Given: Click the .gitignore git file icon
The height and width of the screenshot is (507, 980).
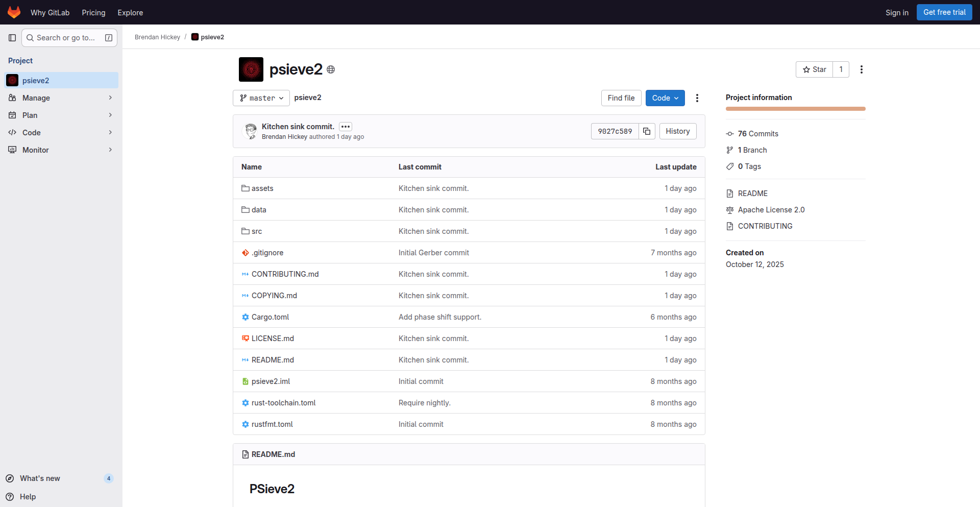Looking at the screenshot, I should [x=246, y=253].
